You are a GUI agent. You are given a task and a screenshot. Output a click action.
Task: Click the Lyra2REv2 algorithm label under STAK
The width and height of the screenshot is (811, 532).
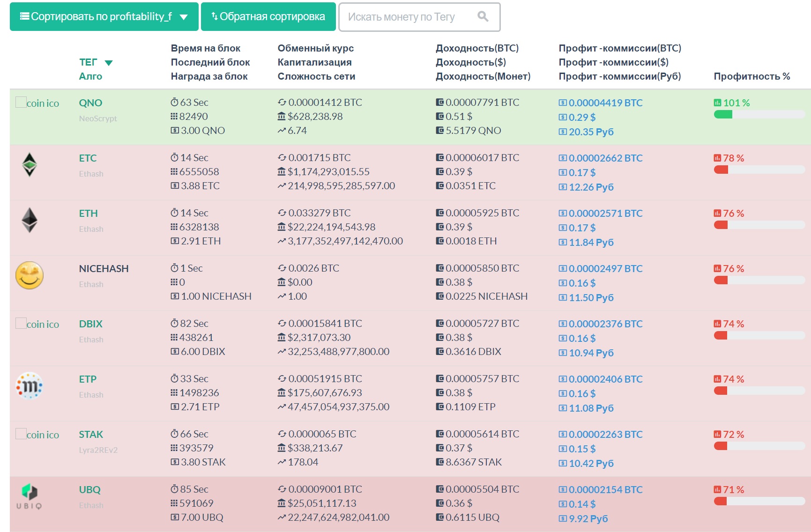pos(98,450)
